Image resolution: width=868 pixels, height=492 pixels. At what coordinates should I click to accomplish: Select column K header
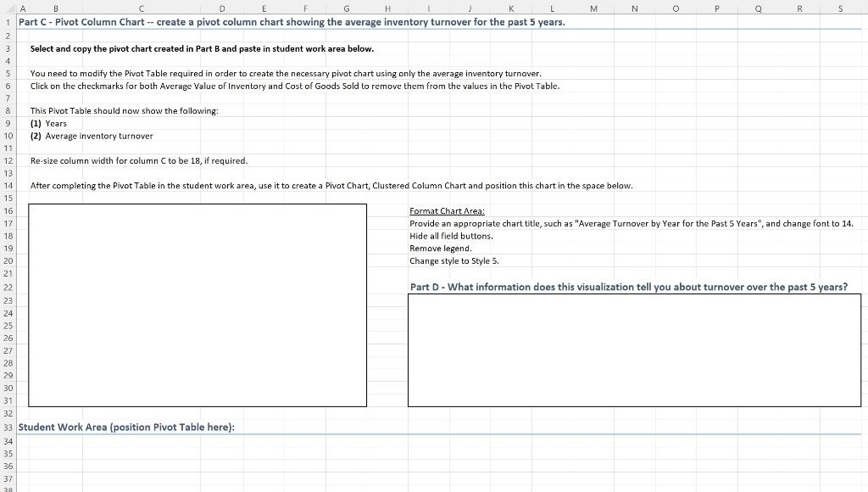pyautogui.click(x=511, y=8)
